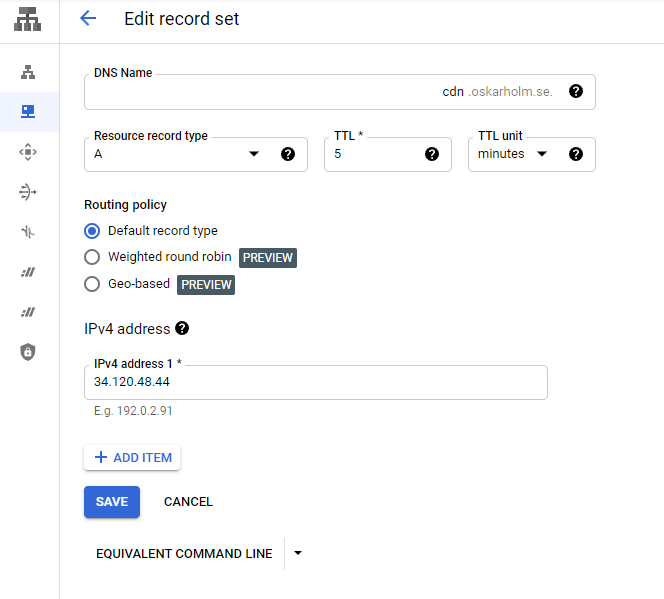Expand the Equivalent Command Line arrow
This screenshot has height=599, width=664.
[298, 553]
